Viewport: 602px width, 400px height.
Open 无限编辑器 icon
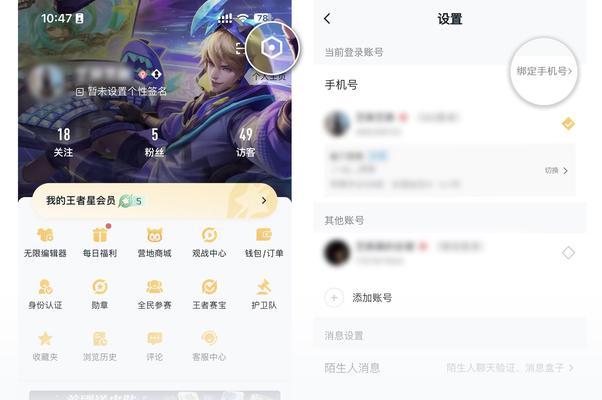coord(45,235)
